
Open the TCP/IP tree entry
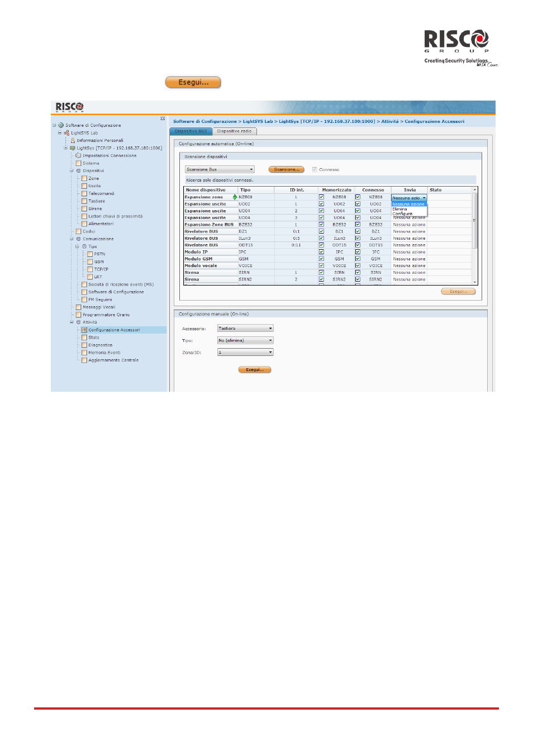point(101,269)
